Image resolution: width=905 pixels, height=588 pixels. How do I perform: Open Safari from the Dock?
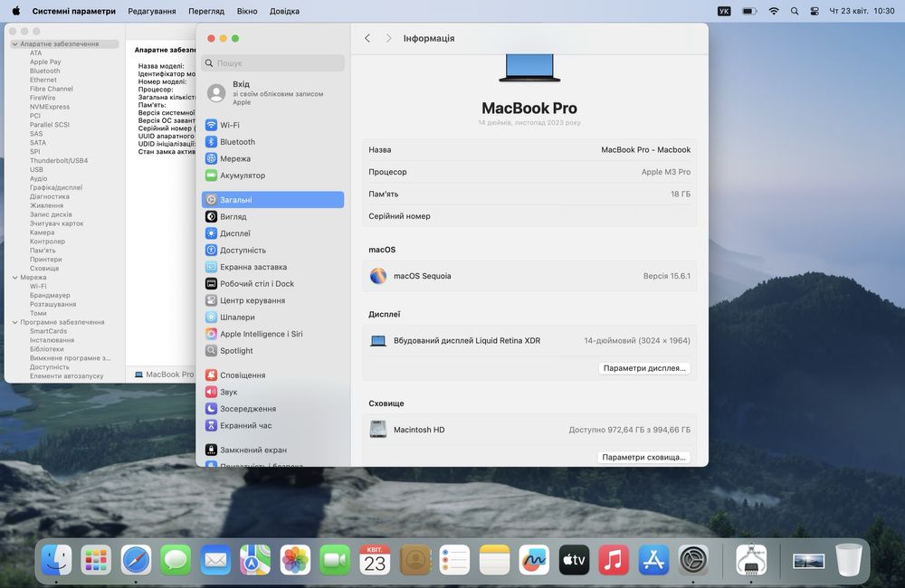click(136, 560)
